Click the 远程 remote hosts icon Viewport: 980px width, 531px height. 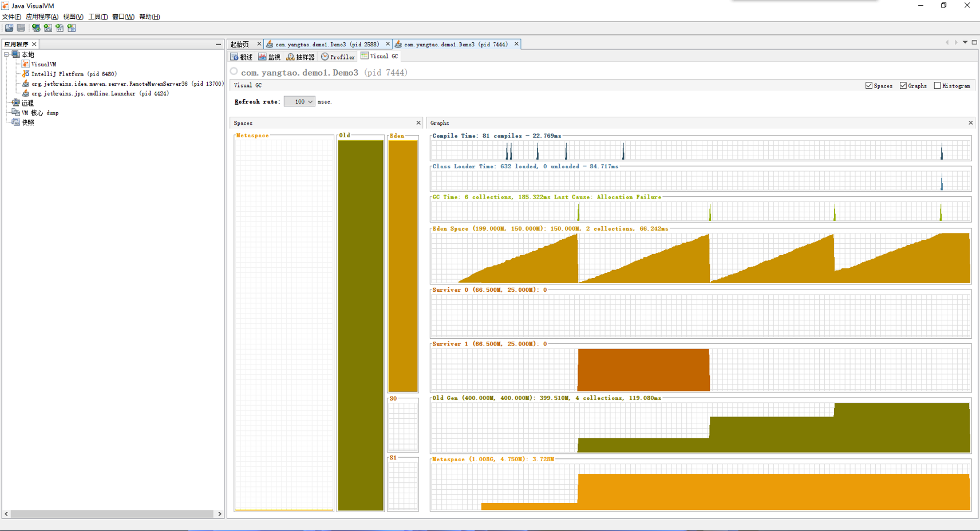16,103
